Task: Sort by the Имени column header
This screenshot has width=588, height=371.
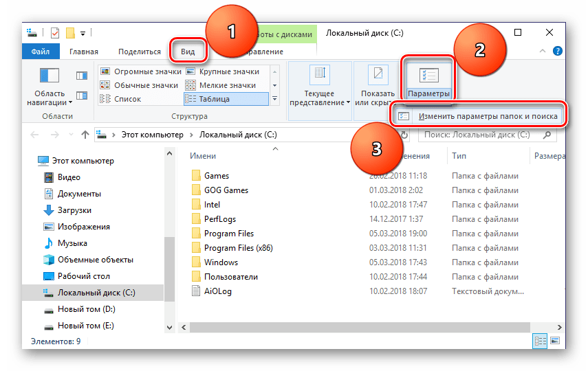Action: [x=202, y=156]
